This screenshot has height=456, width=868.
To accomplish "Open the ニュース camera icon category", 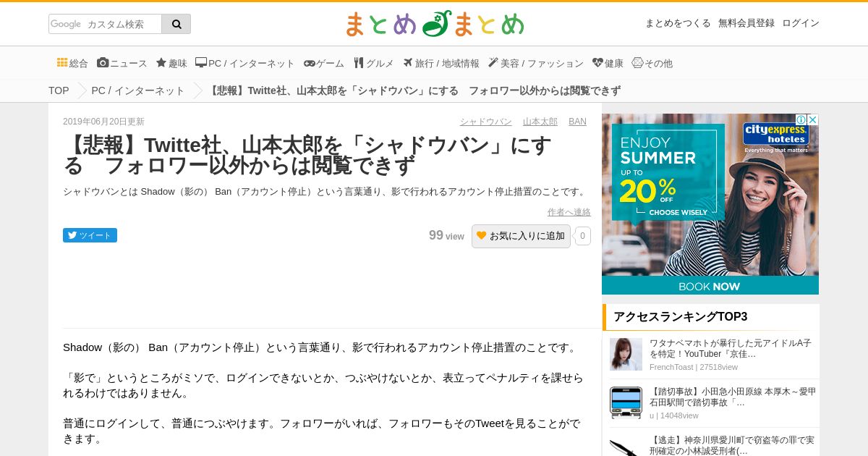I will [x=122, y=63].
